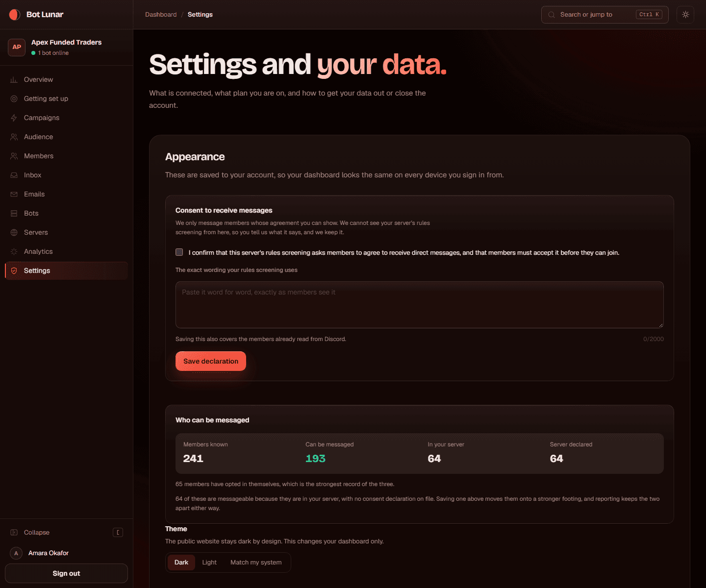Open the Overview page
The height and width of the screenshot is (588, 706).
pos(66,79)
